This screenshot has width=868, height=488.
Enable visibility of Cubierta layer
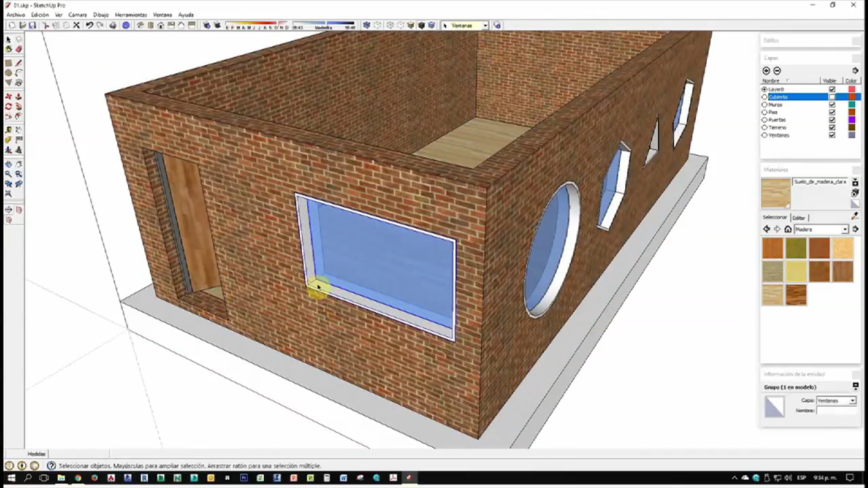coord(832,97)
